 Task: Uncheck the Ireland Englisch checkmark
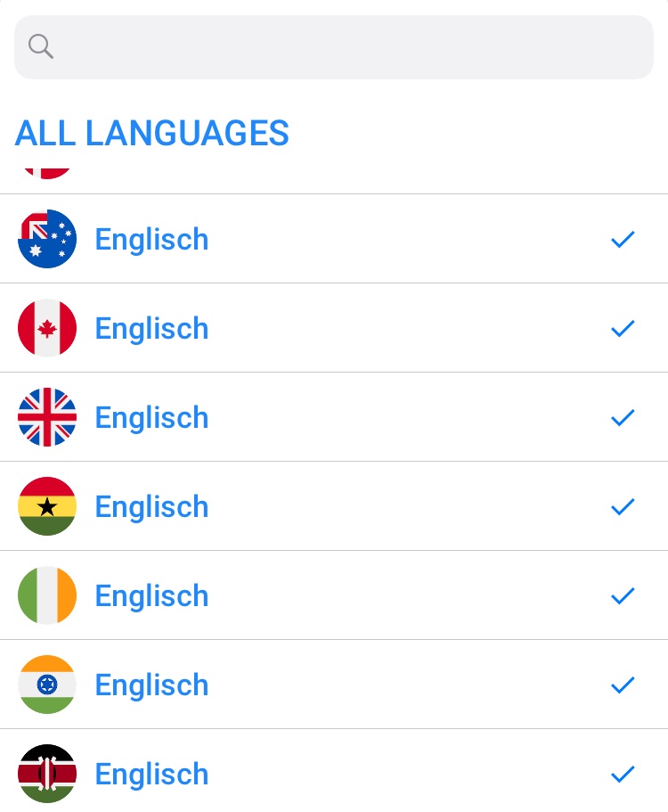(623, 595)
